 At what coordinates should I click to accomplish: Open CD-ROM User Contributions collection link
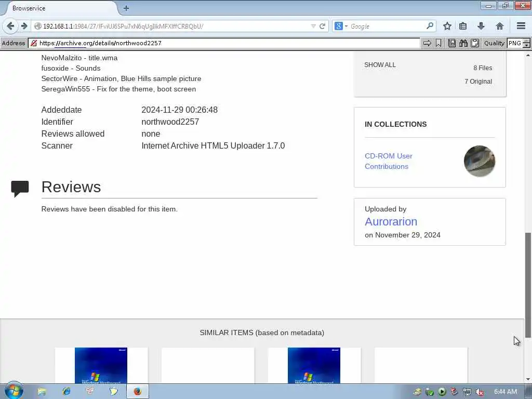(x=389, y=161)
